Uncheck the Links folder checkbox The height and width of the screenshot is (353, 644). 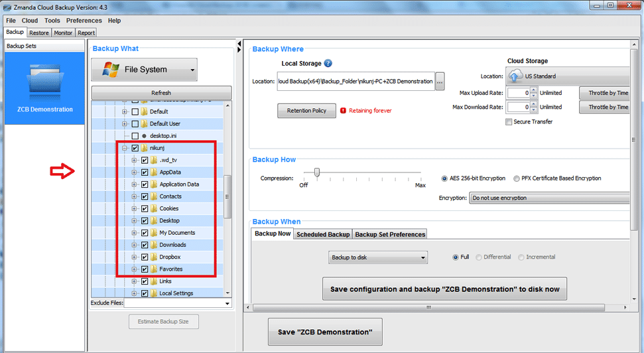(145, 281)
